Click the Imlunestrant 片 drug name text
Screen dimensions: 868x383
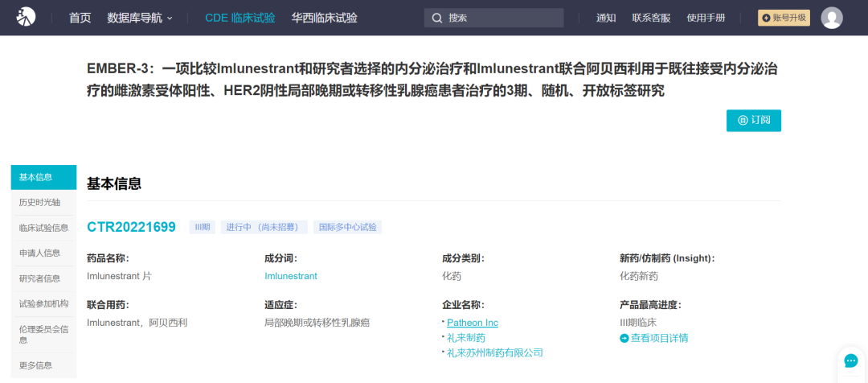[119, 276]
